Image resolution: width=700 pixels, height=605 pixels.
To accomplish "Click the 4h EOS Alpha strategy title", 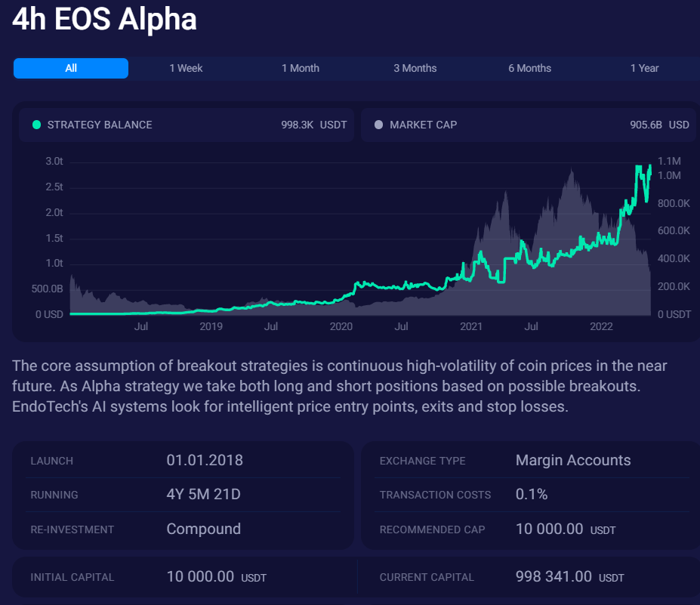I will 103,20.
